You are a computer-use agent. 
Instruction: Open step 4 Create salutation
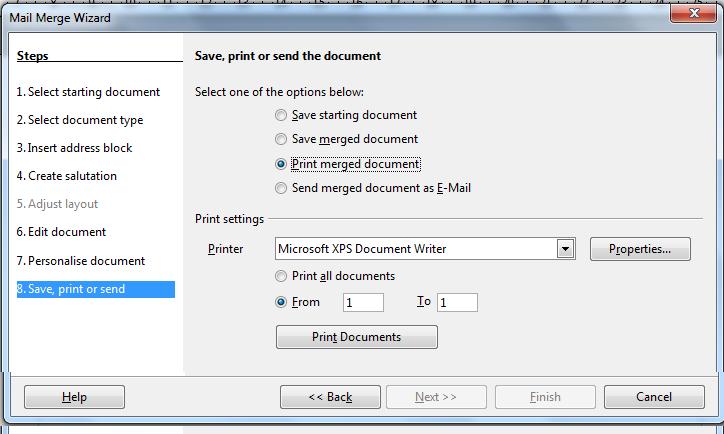[66, 176]
